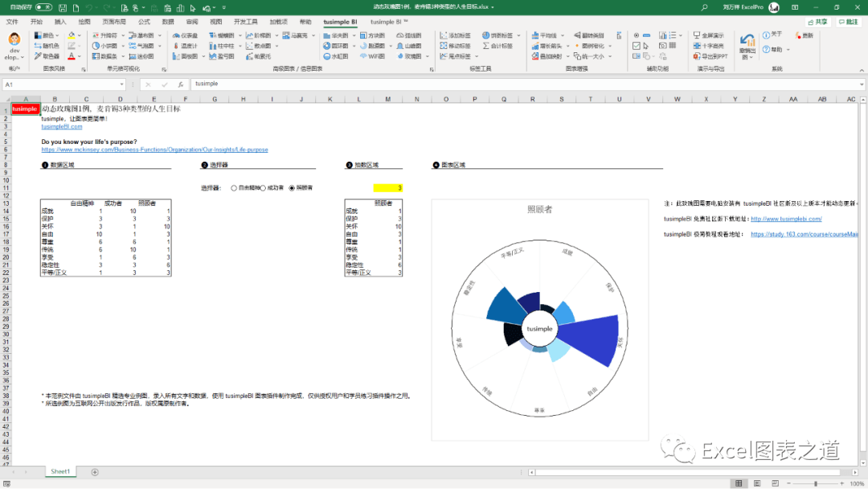Screen dimensions: 868x489
Task: Select the 自由精神 radio button
Action: point(234,188)
